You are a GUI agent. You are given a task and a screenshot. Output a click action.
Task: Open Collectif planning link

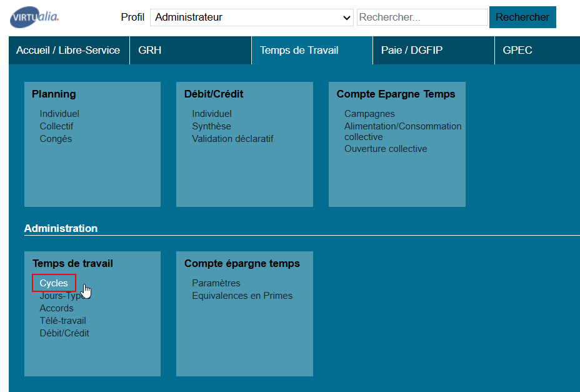[56, 126]
